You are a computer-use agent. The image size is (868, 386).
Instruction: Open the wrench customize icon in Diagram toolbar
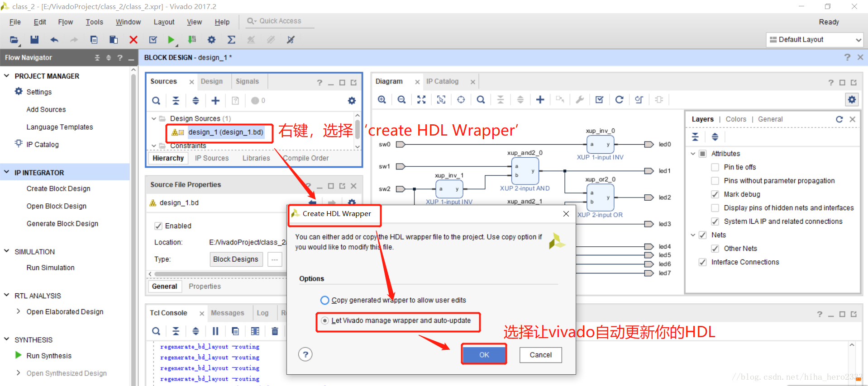coord(580,99)
